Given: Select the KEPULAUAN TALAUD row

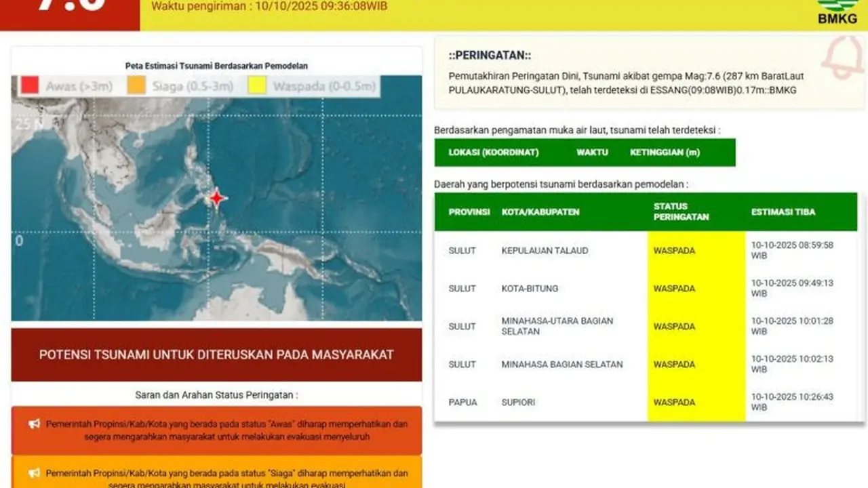Looking at the screenshot, I should [646, 251].
